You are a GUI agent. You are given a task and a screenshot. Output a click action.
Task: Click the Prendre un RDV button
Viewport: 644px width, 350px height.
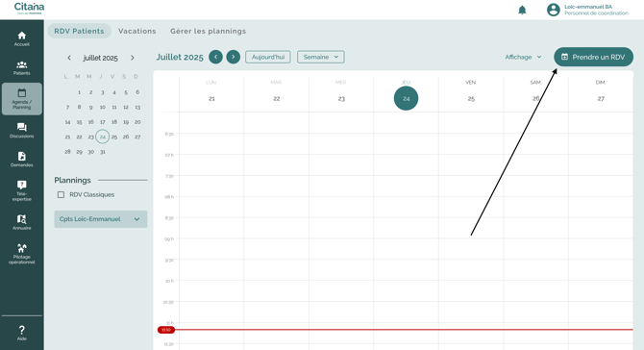pyautogui.click(x=593, y=57)
